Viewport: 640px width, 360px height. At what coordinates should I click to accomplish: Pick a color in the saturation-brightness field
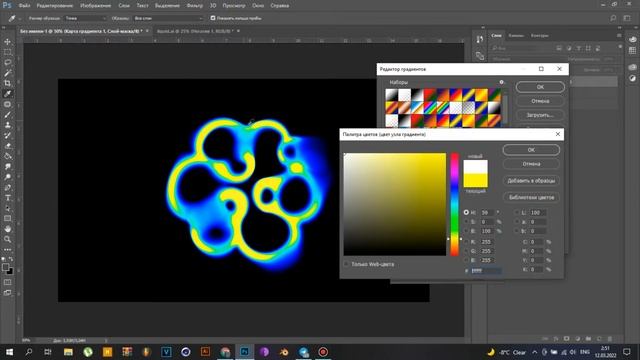point(395,204)
